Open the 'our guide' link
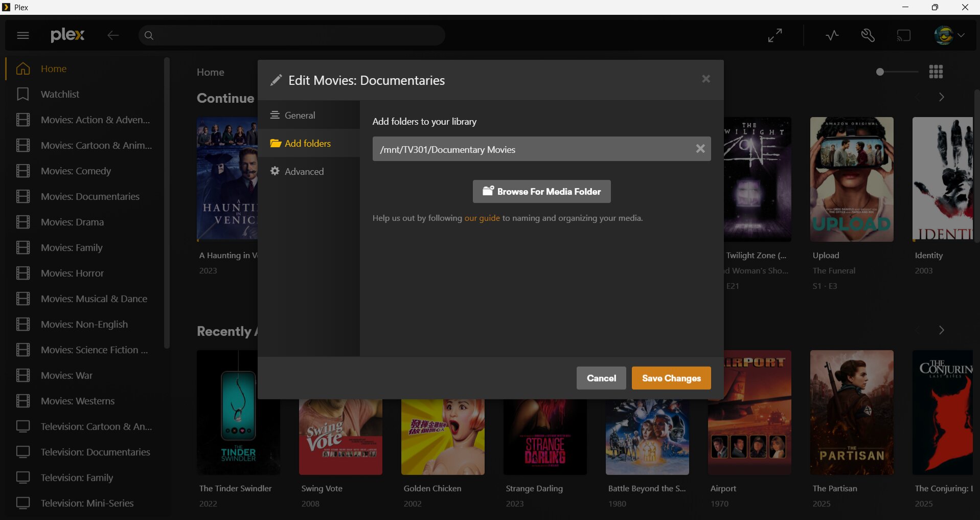 [482, 218]
